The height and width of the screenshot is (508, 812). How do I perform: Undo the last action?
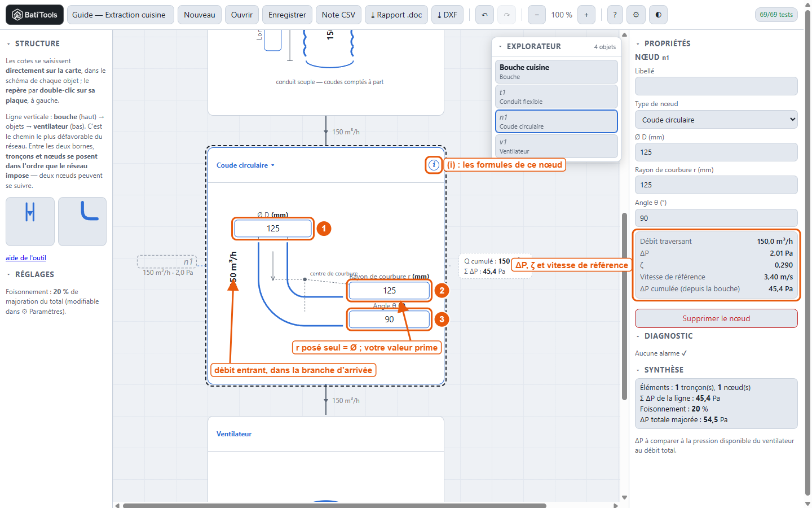click(x=484, y=15)
